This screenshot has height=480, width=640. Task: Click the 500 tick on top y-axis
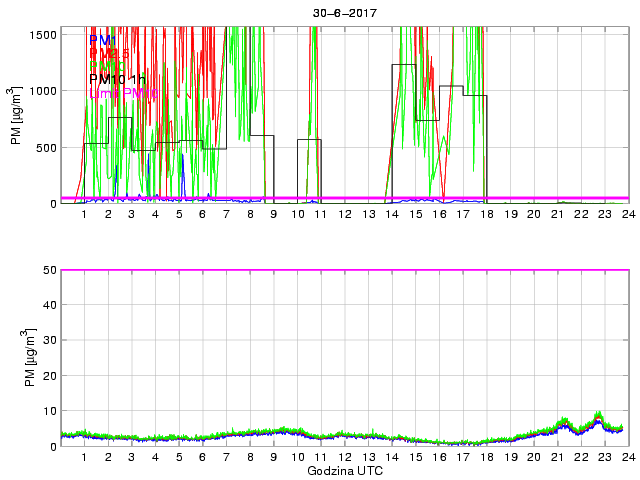tap(46, 147)
